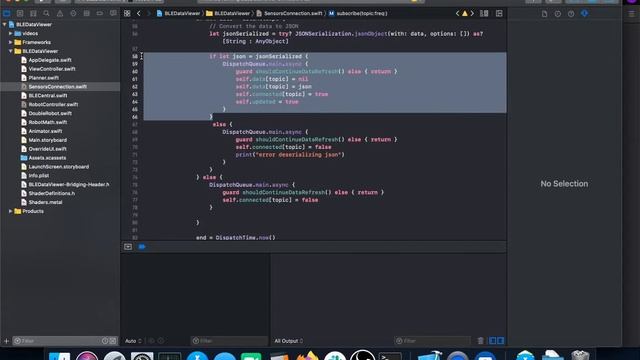Click the console filter field
The height and width of the screenshot is (360, 640).
point(432,341)
